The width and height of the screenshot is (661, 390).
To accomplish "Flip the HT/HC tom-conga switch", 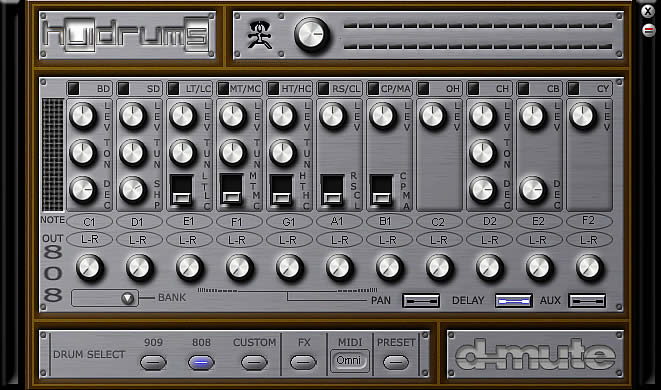I will click(x=282, y=190).
